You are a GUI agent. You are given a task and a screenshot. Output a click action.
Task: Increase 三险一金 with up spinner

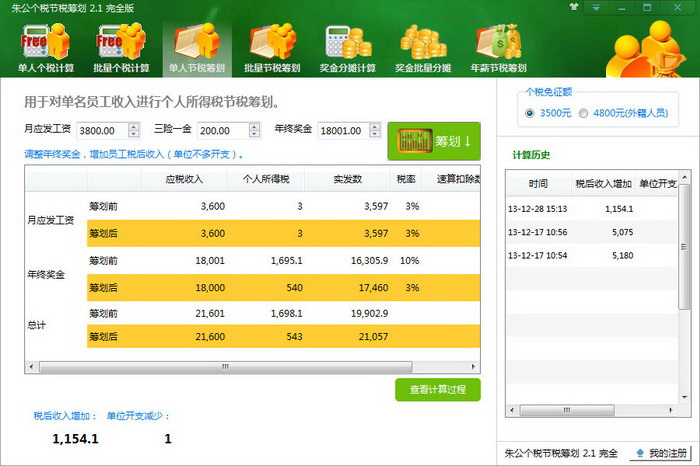[254, 126]
